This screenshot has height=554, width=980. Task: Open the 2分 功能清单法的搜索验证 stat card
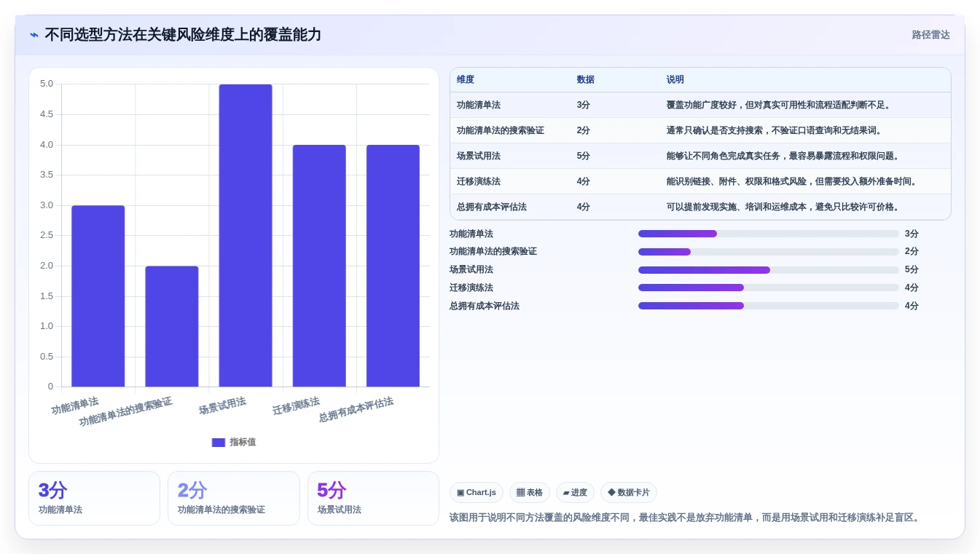(x=234, y=498)
